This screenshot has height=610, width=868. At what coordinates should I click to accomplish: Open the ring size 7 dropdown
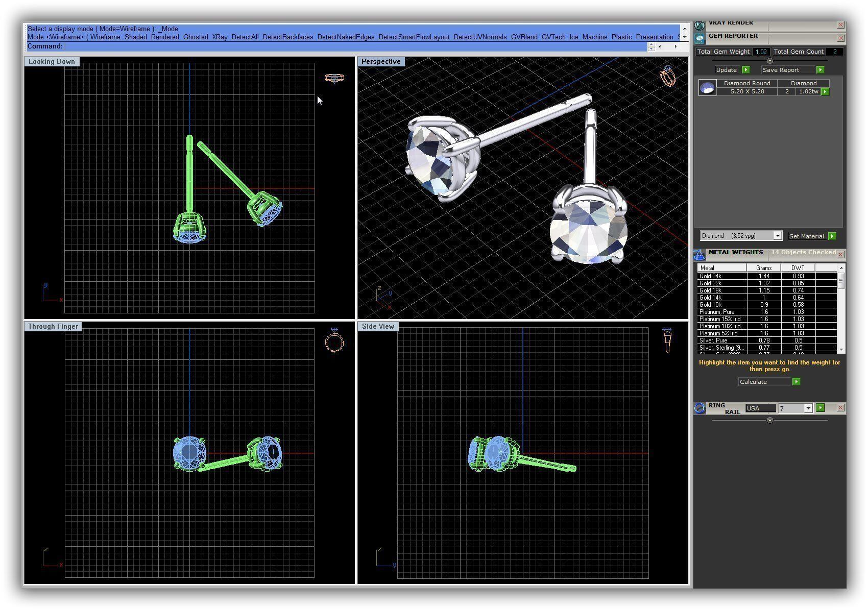click(808, 408)
